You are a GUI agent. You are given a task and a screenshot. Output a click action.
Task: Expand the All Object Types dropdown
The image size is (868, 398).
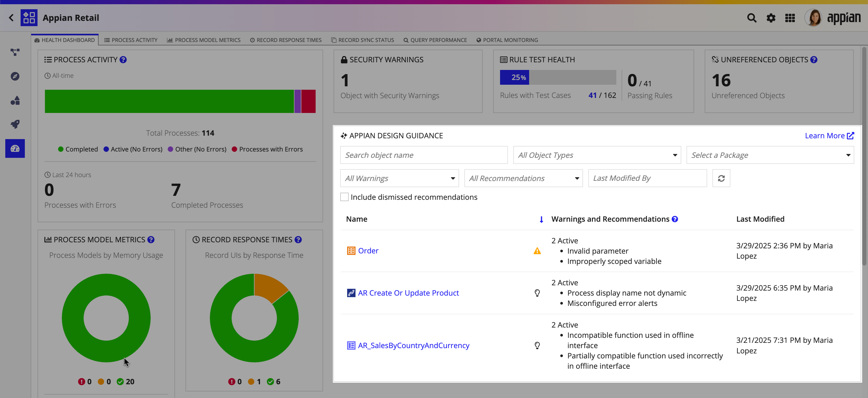point(597,155)
